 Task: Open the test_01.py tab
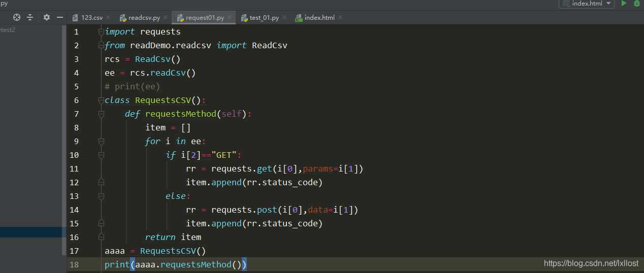[264, 18]
